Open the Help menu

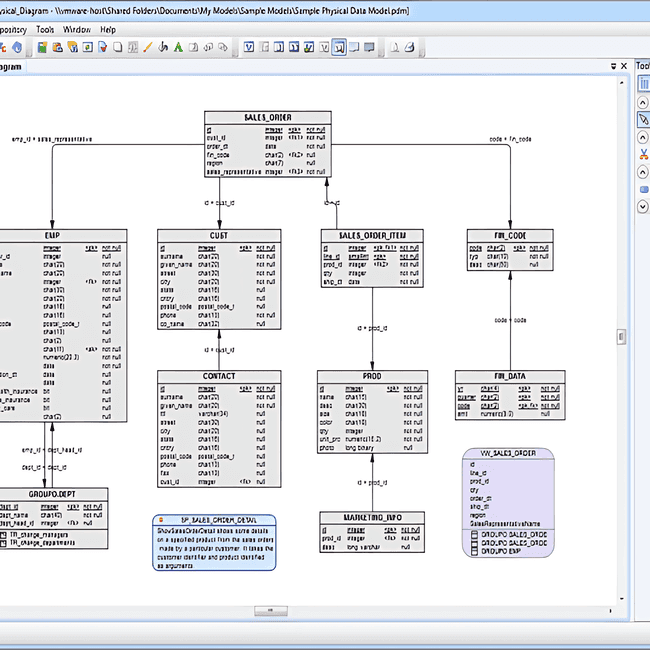[x=108, y=30]
